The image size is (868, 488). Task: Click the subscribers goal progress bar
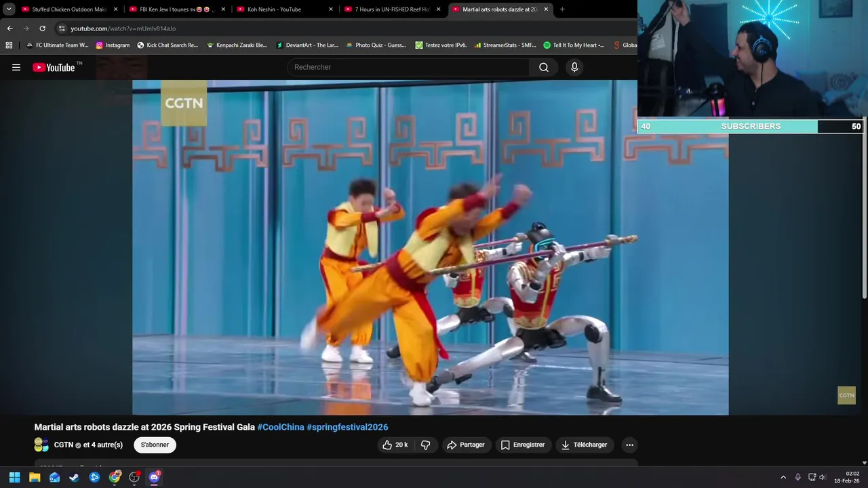(x=750, y=126)
